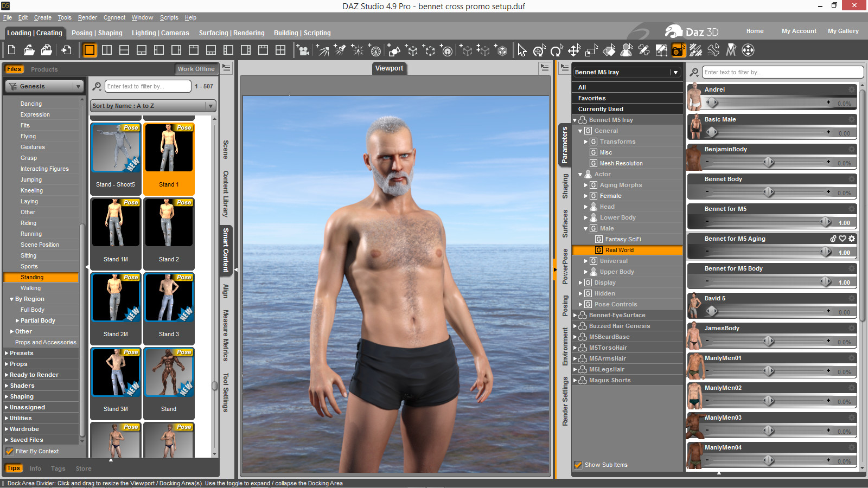Collapse the General group in Parameters tree
868x488 pixels.
580,131
